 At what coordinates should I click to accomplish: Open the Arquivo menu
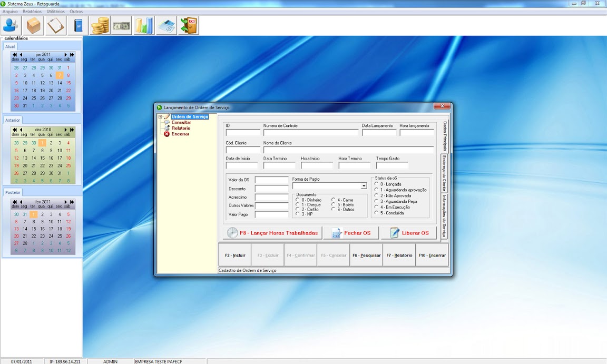point(10,12)
